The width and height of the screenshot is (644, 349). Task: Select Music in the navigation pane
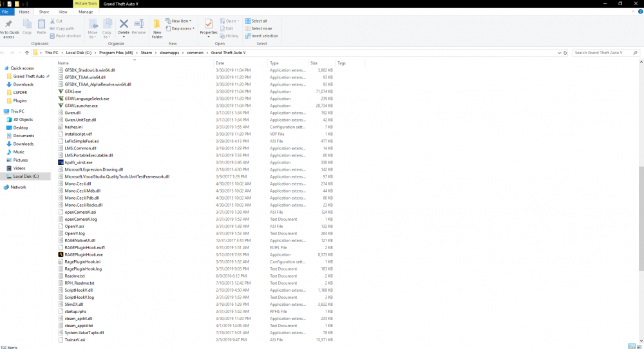coord(19,152)
